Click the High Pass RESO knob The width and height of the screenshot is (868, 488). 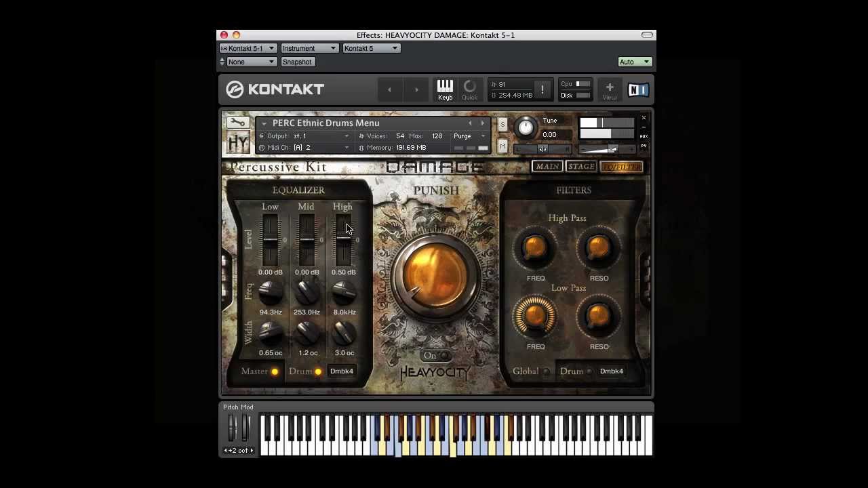click(598, 248)
